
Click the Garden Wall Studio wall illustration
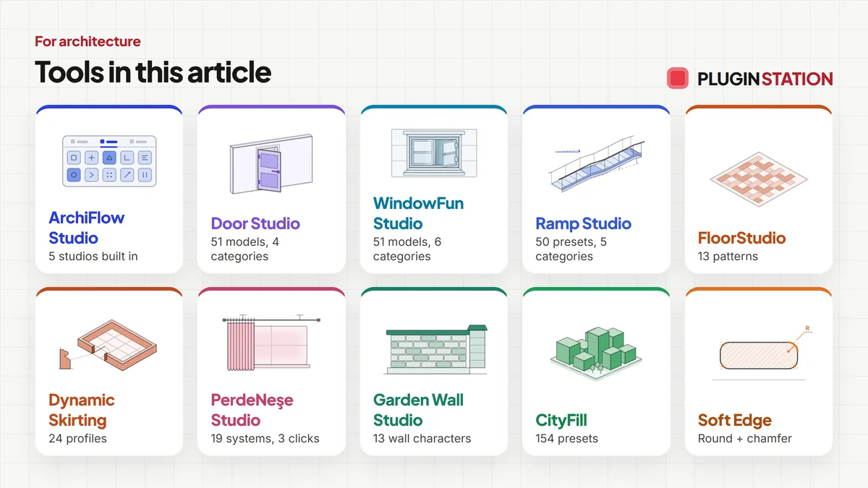(437, 350)
